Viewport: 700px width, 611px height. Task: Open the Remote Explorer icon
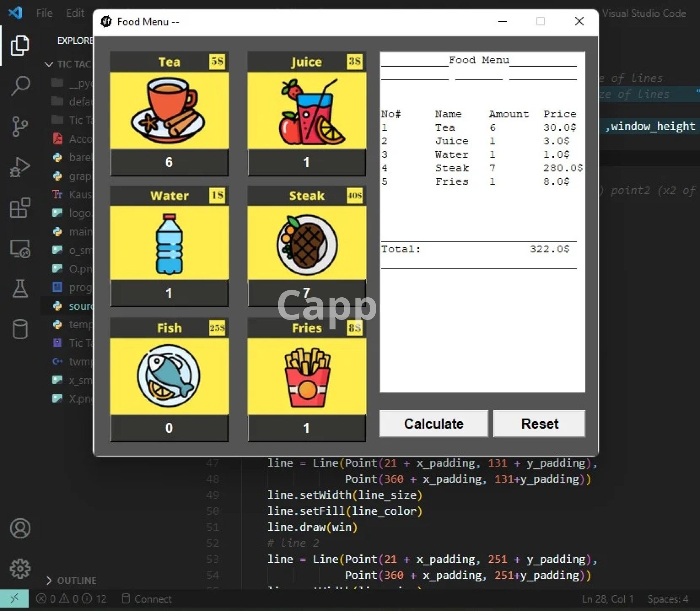20,249
